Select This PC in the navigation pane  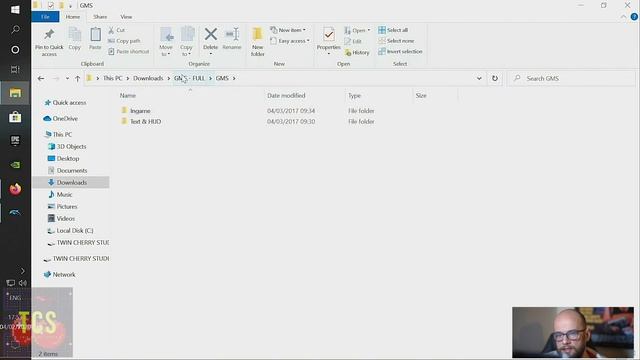click(x=58, y=134)
